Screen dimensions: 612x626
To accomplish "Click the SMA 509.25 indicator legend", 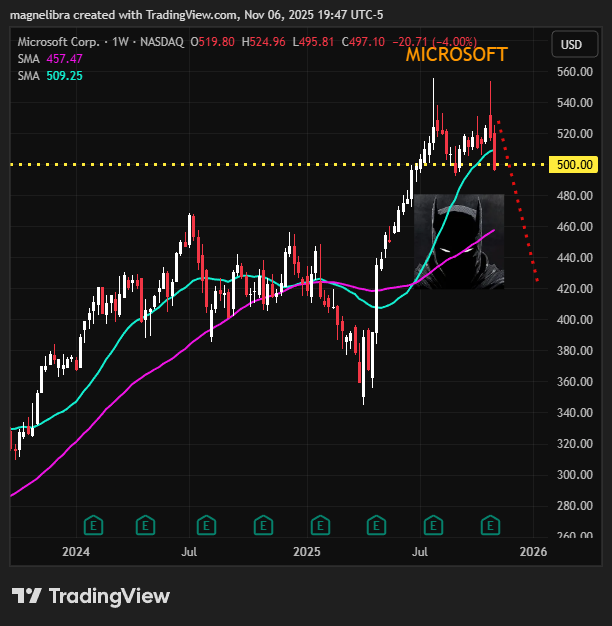I will tap(50, 76).
